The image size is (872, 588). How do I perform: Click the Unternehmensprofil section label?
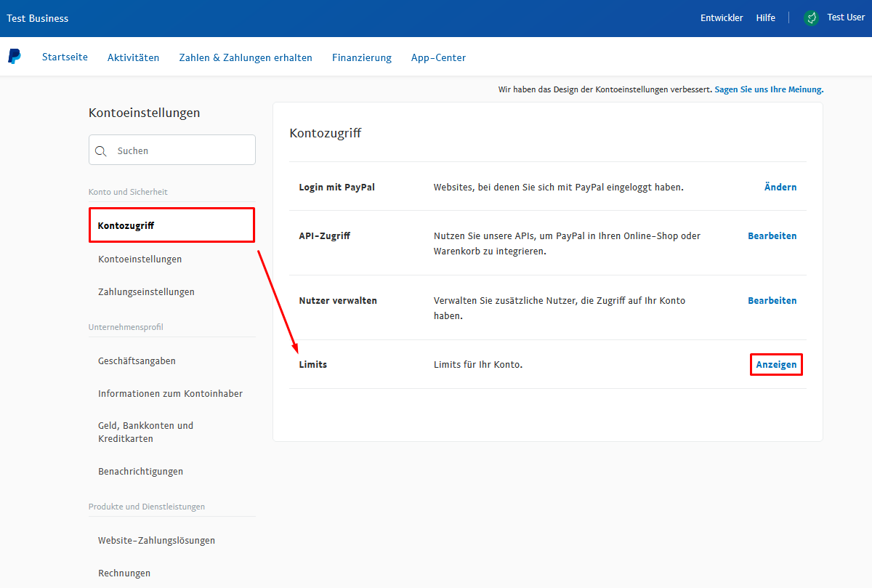click(126, 327)
